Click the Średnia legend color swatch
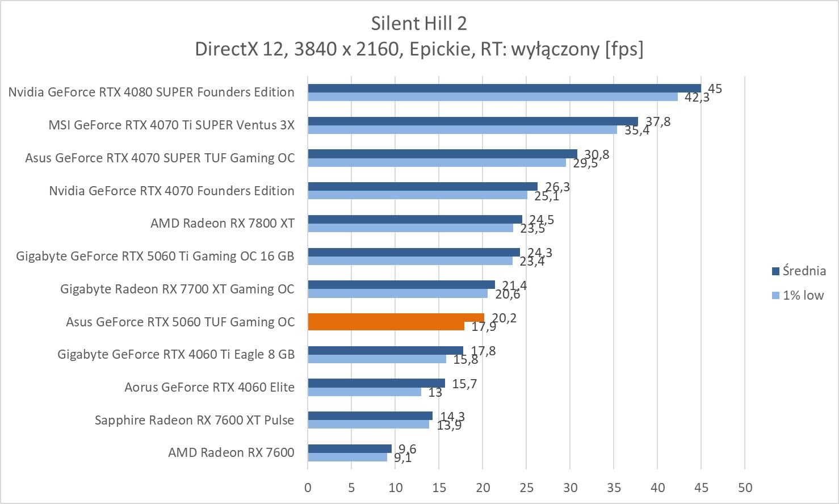 pyautogui.click(x=775, y=271)
